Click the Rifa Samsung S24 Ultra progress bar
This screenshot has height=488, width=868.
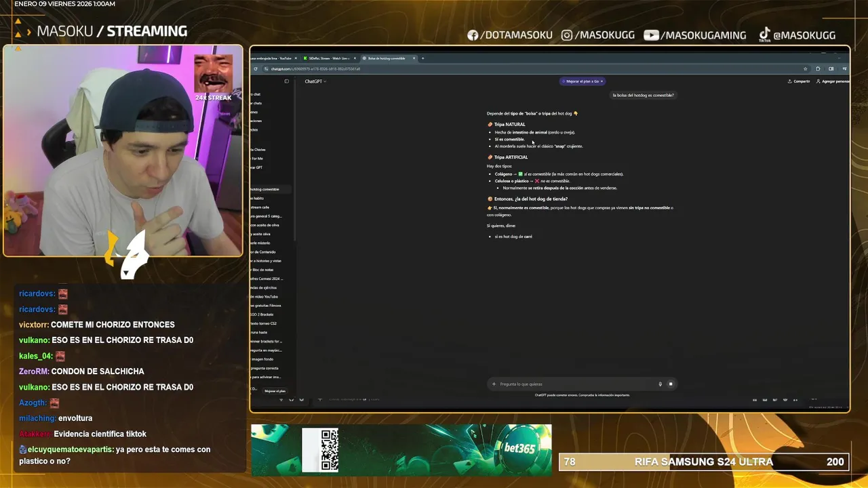pos(704,462)
